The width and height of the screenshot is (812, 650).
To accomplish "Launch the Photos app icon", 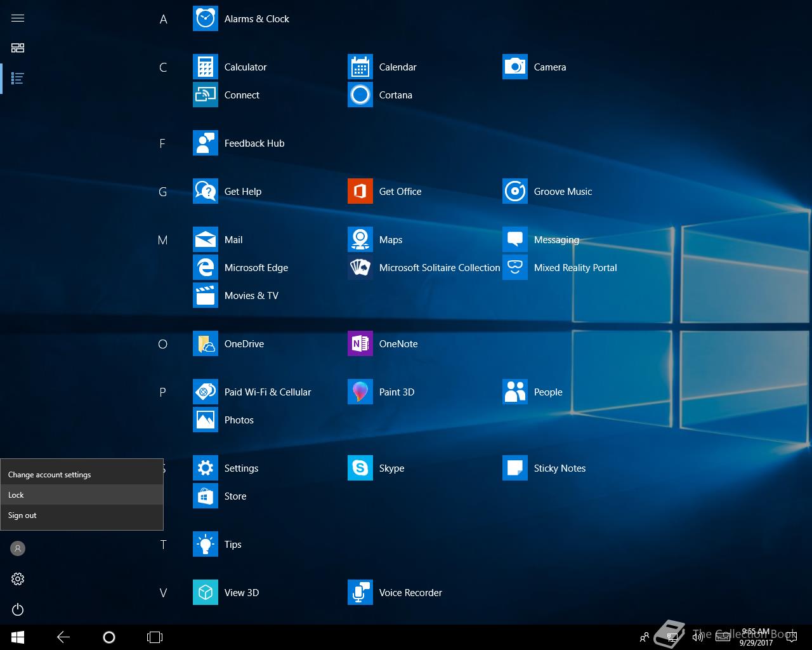I will click(x=206, y=420).
